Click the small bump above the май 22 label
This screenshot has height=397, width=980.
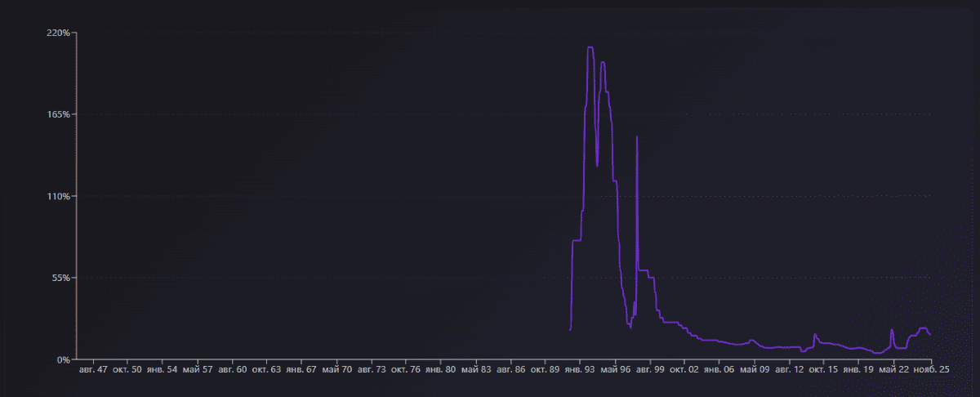click(892, 330)
